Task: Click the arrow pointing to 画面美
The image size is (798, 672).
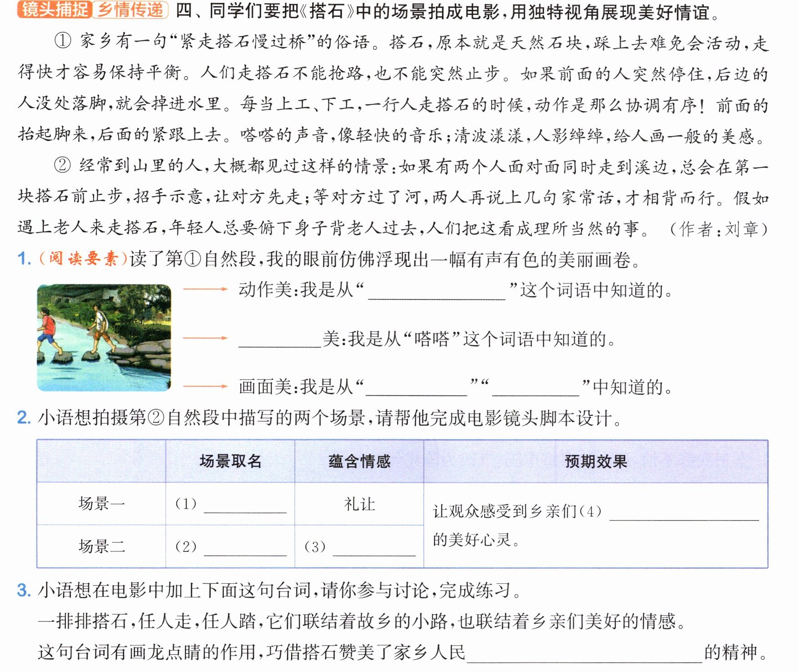Action: [x=205, y=386]
